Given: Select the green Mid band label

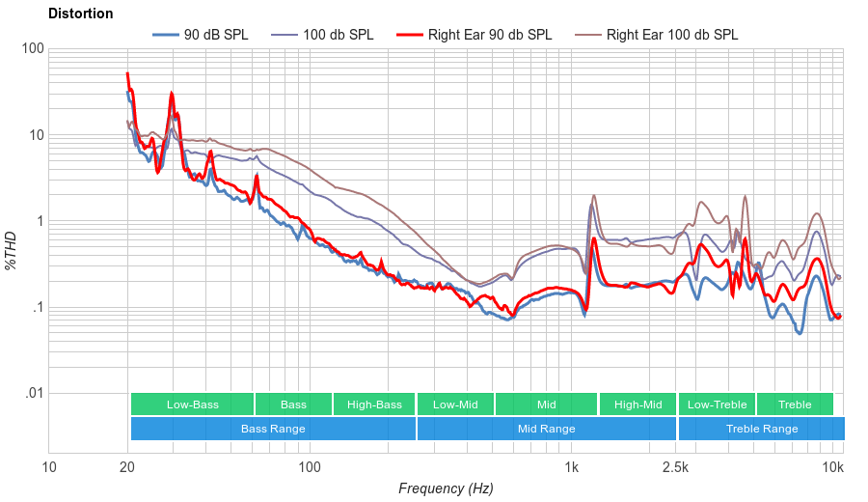Looking at the screenshot, I should tap(546, 404).
